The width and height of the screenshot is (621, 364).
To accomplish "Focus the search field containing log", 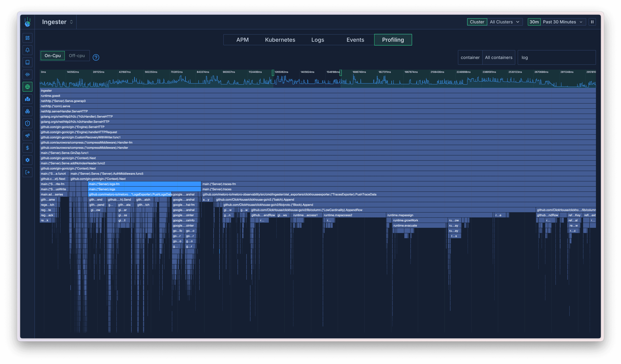I will pyautogui.click(x=556, y=57).
